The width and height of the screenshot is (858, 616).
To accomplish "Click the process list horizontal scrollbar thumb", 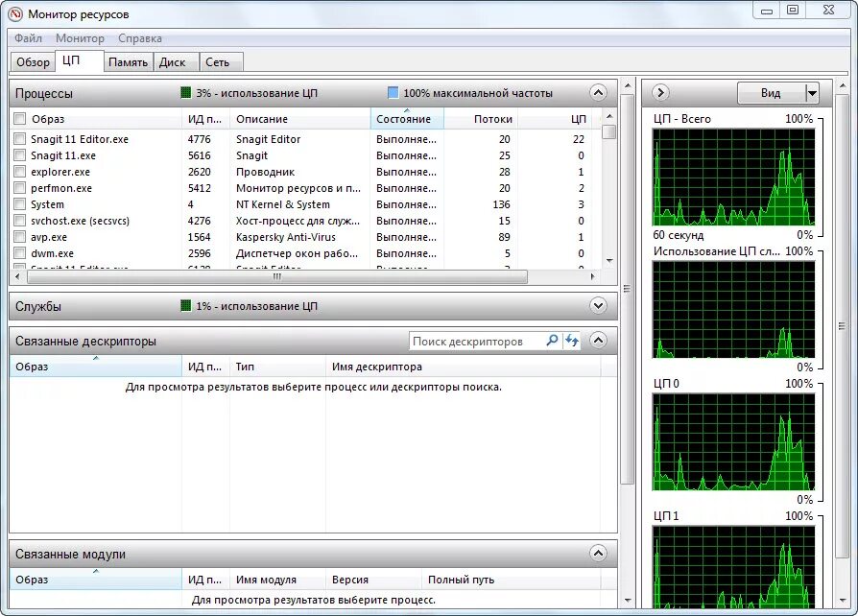I will (x=276, y=277).
